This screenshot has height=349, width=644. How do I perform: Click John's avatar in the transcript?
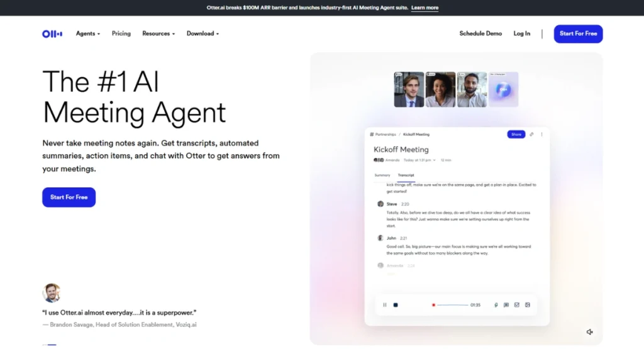[x=380, y=238]
